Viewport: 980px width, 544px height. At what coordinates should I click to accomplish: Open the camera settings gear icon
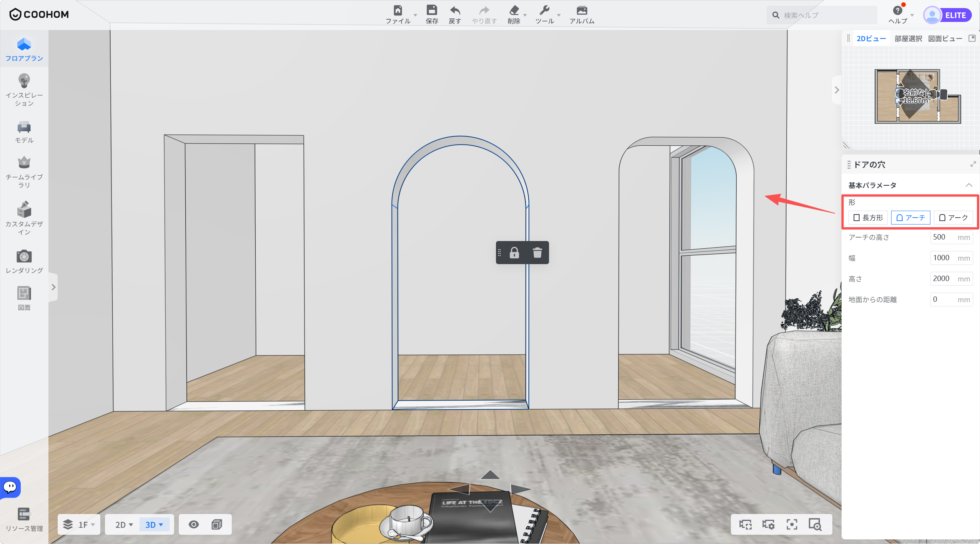[769, 524]
